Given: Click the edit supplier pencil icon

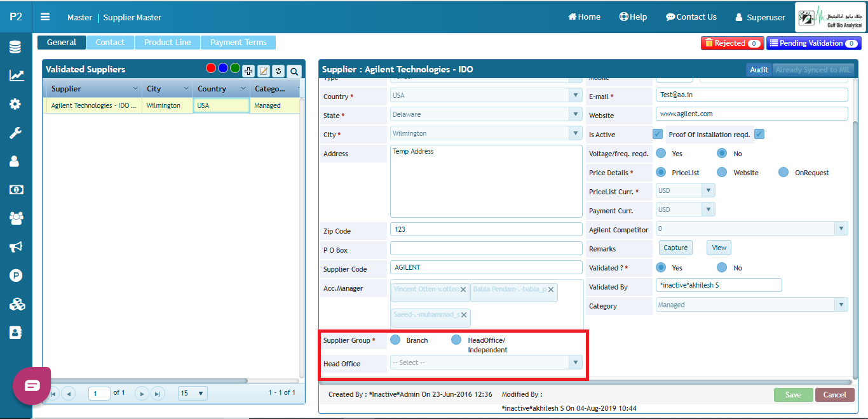Looking at the screenshot, I should click(x=263, y=71).
